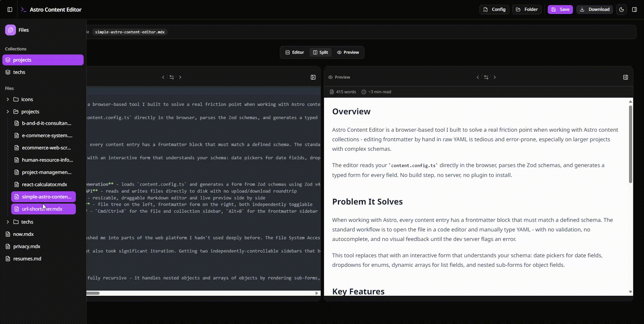Click the terminal logo beside Astro Content Editor
This screenshot has width=644, height=324.
[23, 10]
